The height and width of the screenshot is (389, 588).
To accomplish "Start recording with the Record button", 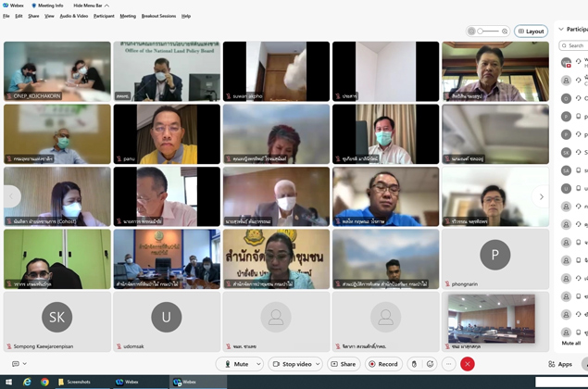I will click(x=383, y=364).
